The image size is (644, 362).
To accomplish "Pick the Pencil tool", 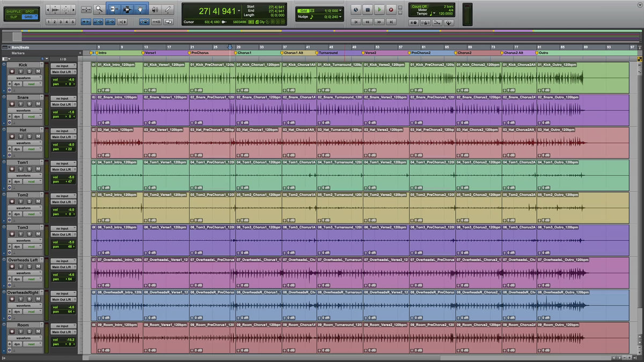I will 169,9.
